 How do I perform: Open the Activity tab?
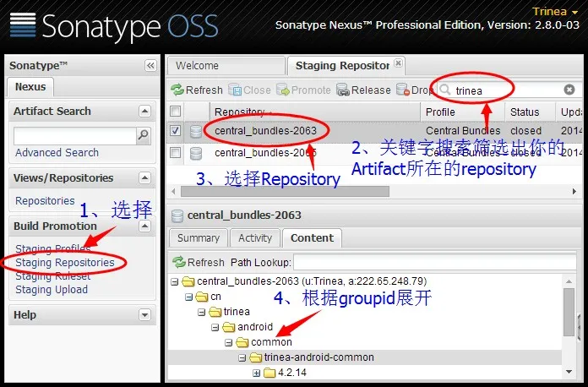(255, 238)
